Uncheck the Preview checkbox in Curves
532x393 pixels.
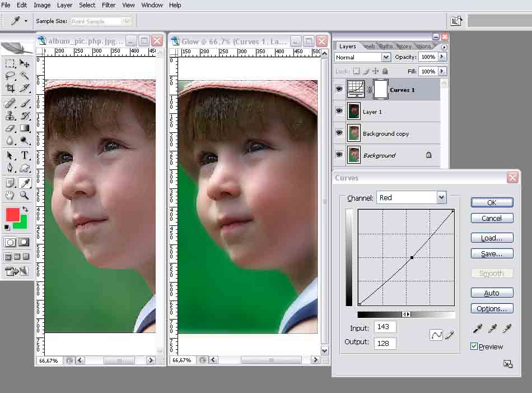(474, 346)
